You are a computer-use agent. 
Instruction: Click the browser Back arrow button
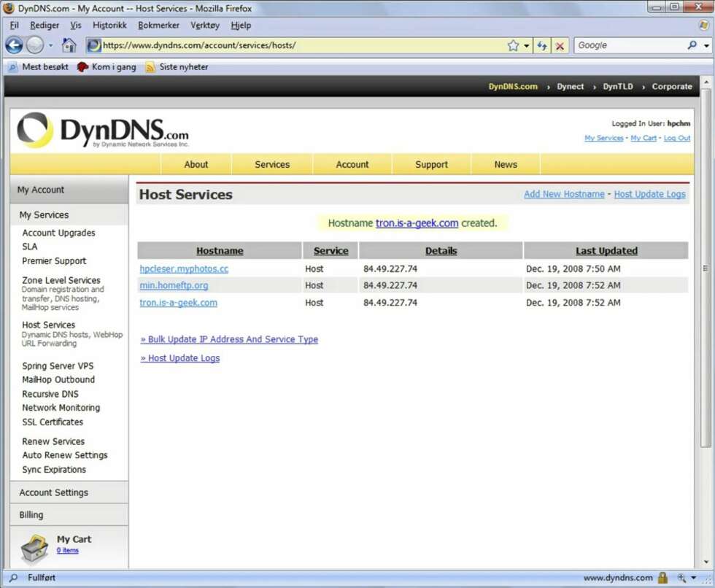tap(14, 45)
